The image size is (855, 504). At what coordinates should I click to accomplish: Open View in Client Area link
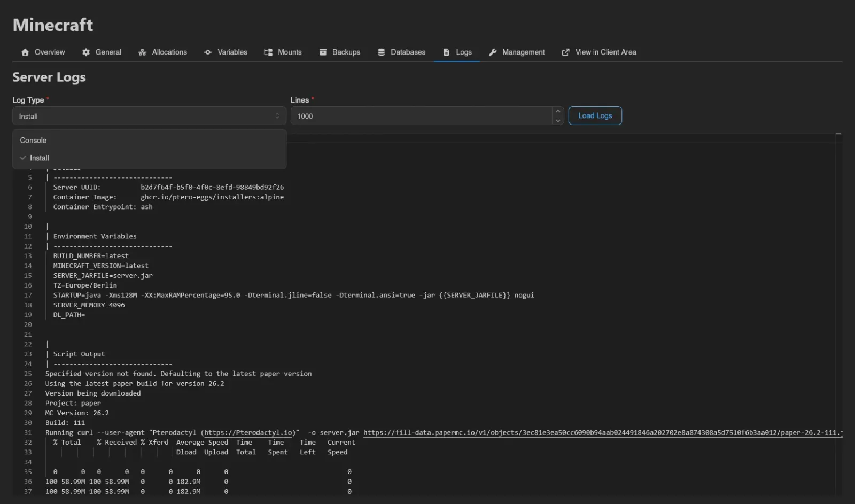point(598,52)
